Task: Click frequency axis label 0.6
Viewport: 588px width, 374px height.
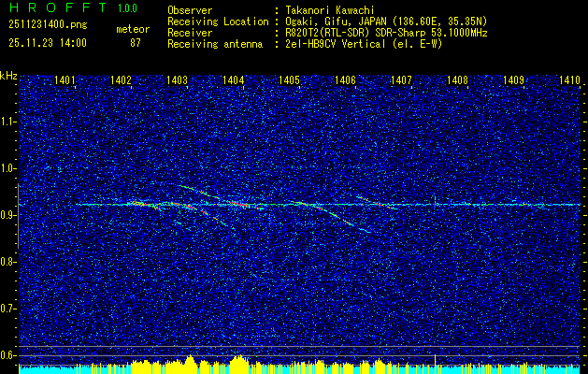Action: 7,355
